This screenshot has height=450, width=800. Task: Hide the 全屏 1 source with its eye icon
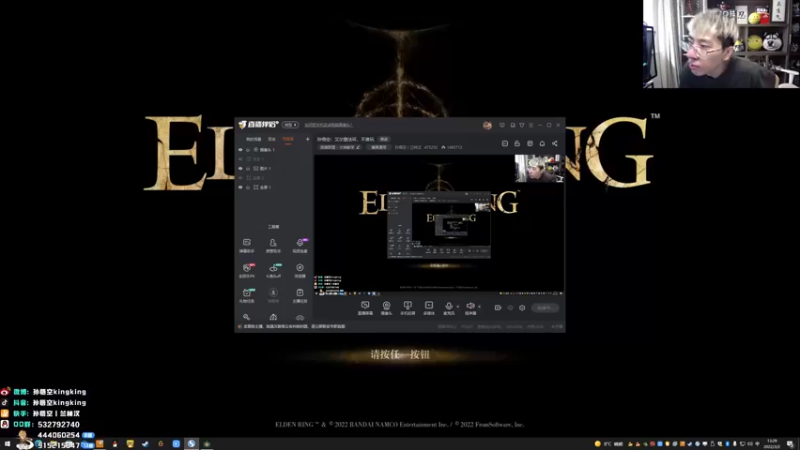click(x=240, y=187)
